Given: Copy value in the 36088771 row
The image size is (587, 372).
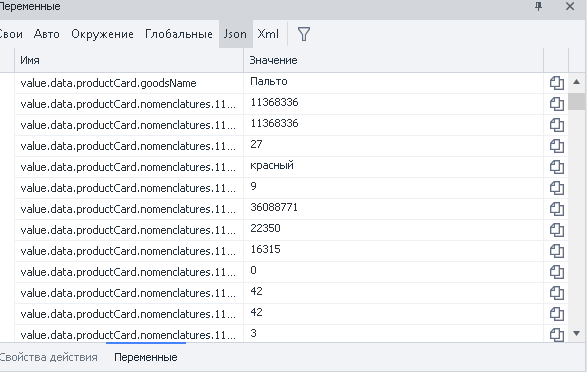Looking at the screenshot, I should (556, 209).
